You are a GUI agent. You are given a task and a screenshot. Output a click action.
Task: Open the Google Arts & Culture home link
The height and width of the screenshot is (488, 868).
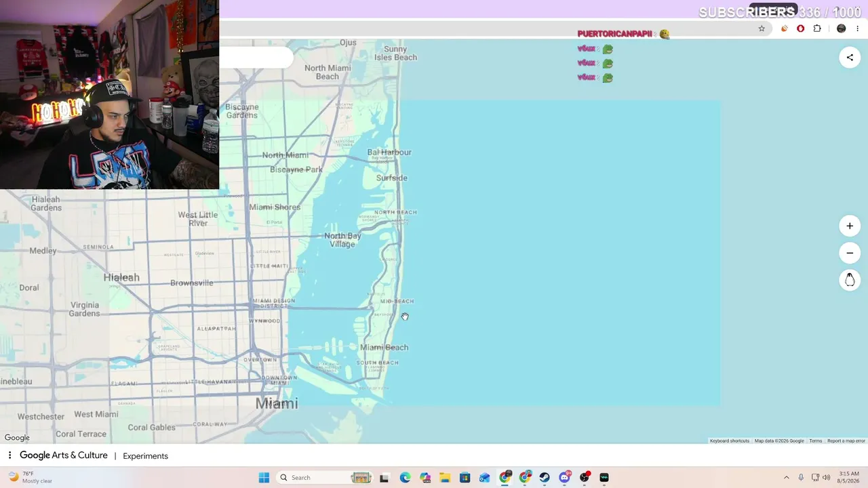point(64,455)
